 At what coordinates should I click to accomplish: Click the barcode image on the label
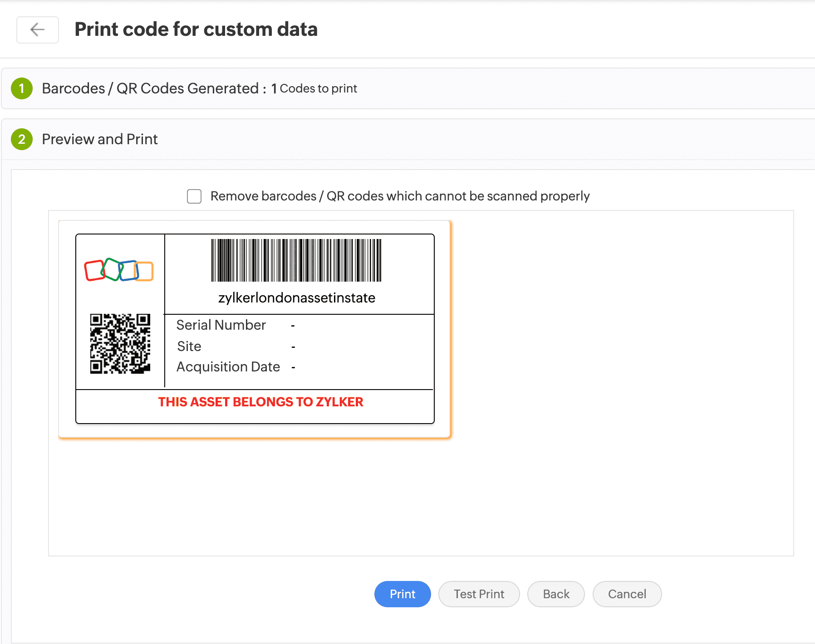(x=296, y=260)
